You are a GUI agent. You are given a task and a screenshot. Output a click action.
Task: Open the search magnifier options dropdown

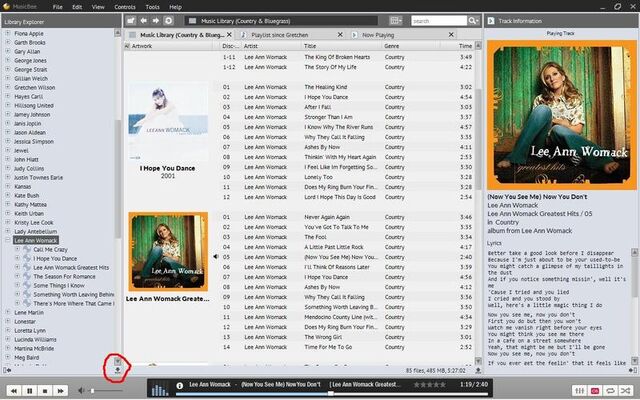(473, 21)
